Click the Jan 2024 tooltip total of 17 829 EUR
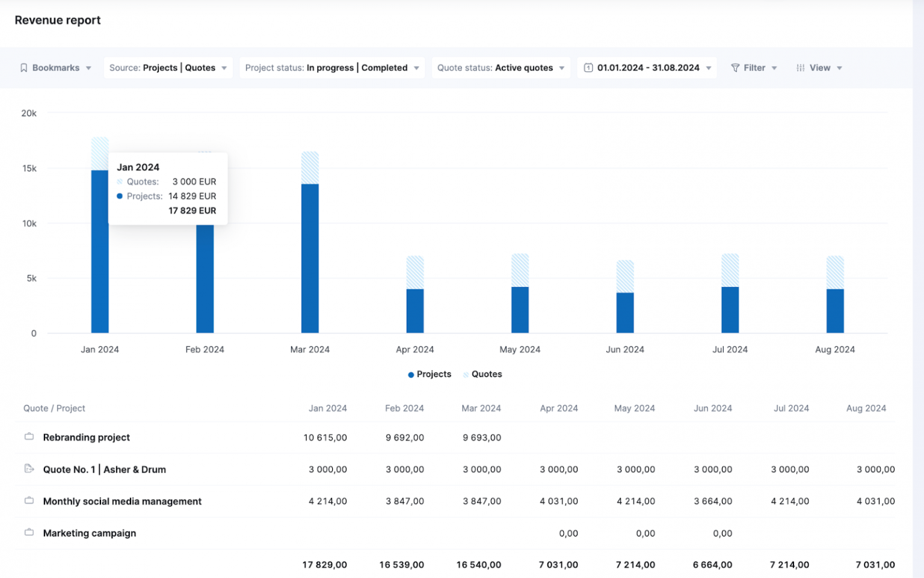924x578 pixels. pyautogui.click(x=192, y=211)
